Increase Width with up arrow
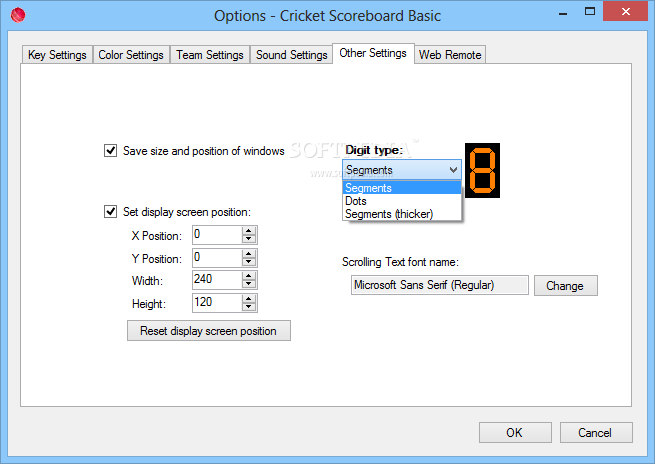Viewport: 655px width, 464px height. point(249,276)
